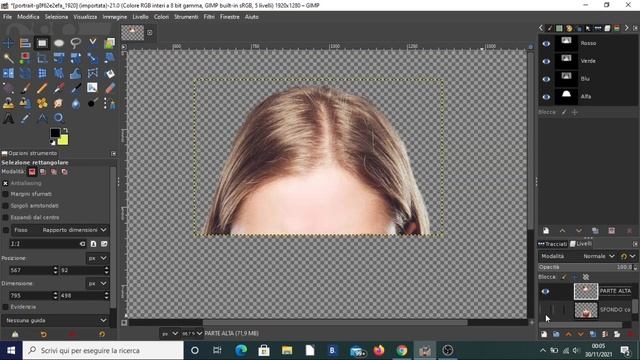The width and height of the screenshot is (640, 360).
Task: Select the Color Picker eyedropper tool
Action: [25, 119]
